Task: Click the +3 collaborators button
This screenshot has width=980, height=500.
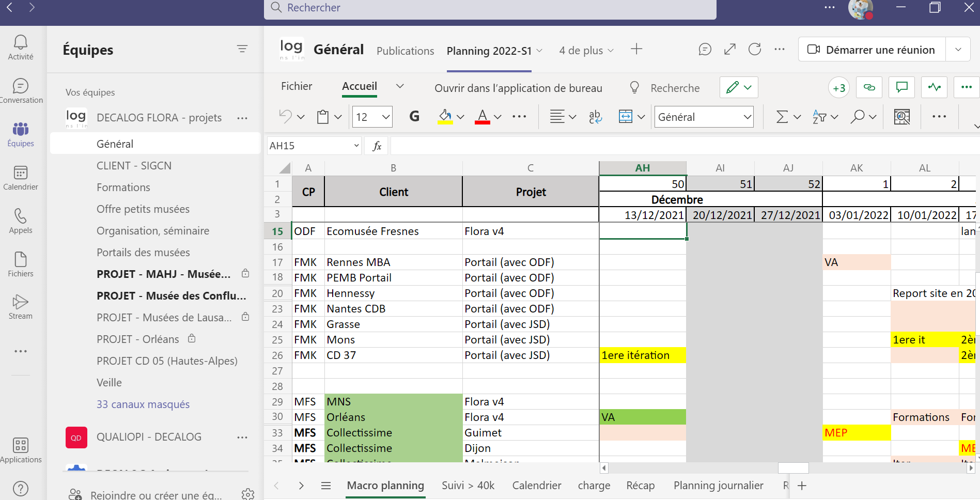Action: pyautogui.click(x=839, y=88)
